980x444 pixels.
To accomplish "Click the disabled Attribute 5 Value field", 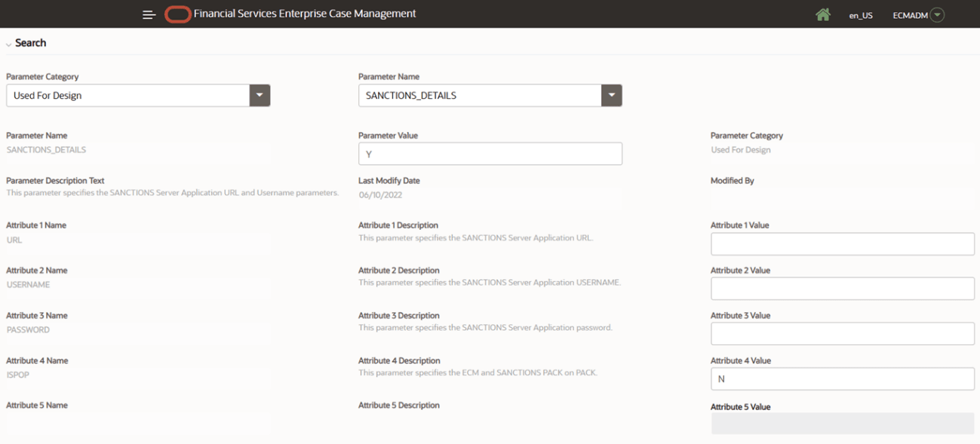I will coord(843,423).
